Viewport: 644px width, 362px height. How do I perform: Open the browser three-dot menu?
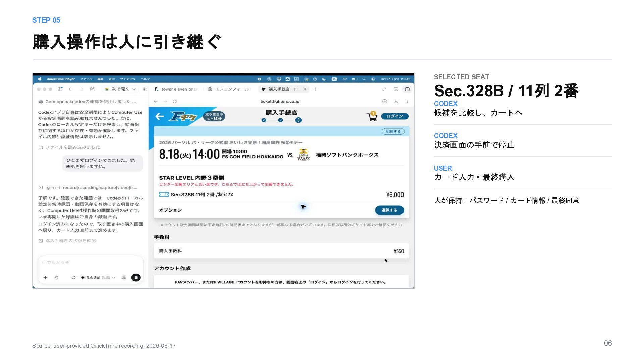(407, 101)
